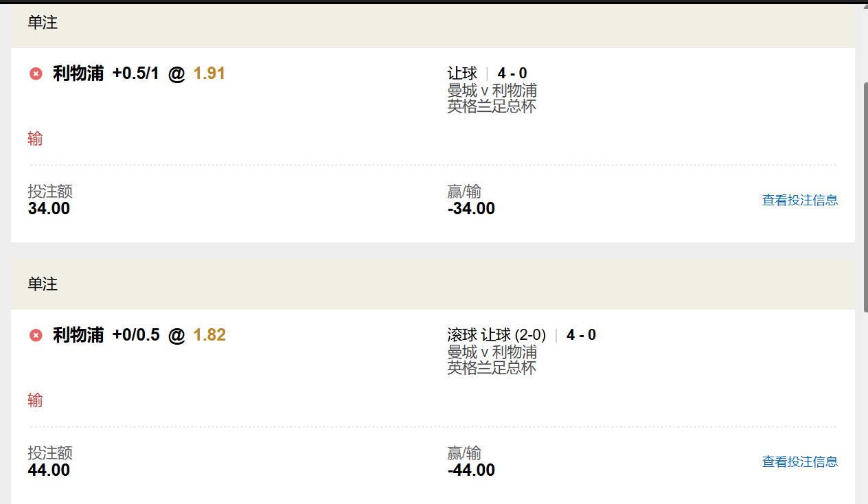868x504 pixels.
Task: Click the lower bet's 单注 header
Action: [43, 284]
